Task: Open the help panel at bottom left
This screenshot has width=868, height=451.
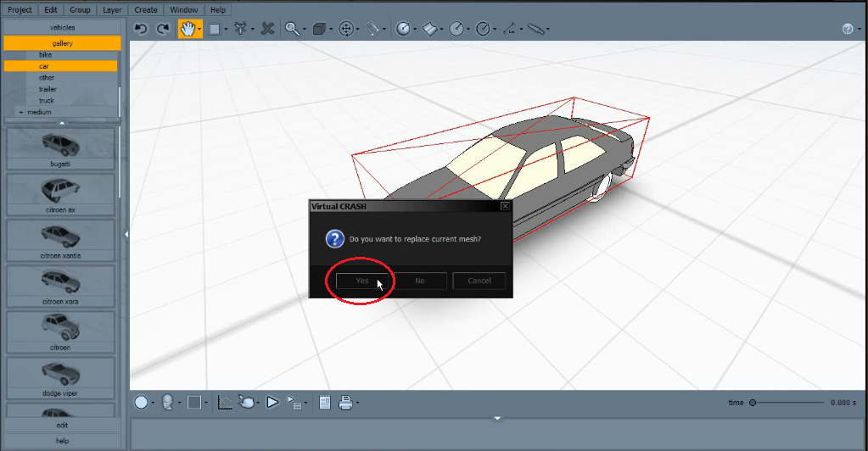Action: pyautogui.click(x=62, y=441)
